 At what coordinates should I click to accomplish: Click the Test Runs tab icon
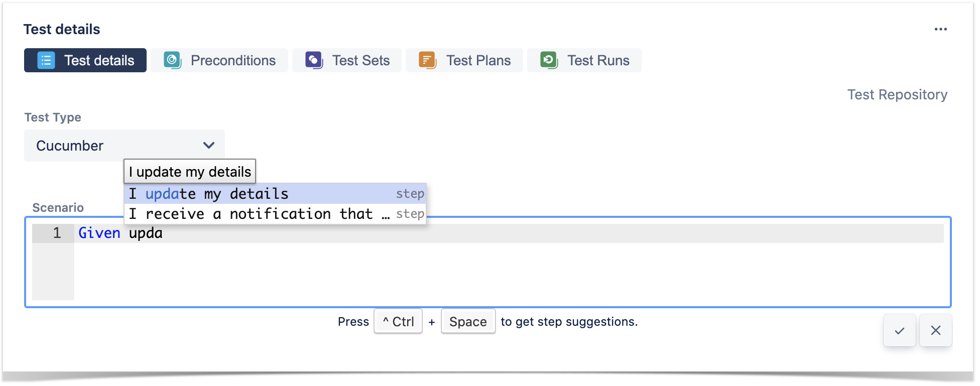pos(549,60)
